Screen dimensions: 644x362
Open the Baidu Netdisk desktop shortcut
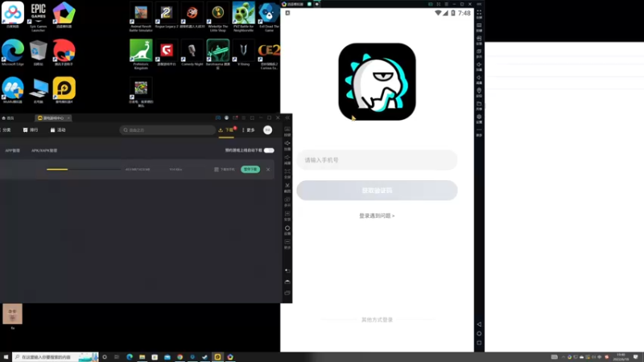pyautogui.click(x=13, y=15)
